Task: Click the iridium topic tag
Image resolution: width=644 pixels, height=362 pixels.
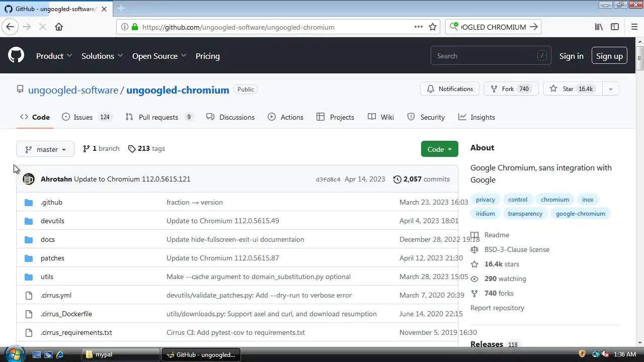Action: click(x=486, y=214)
